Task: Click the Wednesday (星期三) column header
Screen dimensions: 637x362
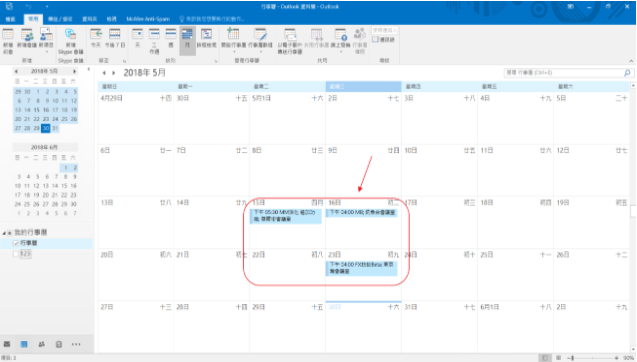Action: (x=363, y=87)
